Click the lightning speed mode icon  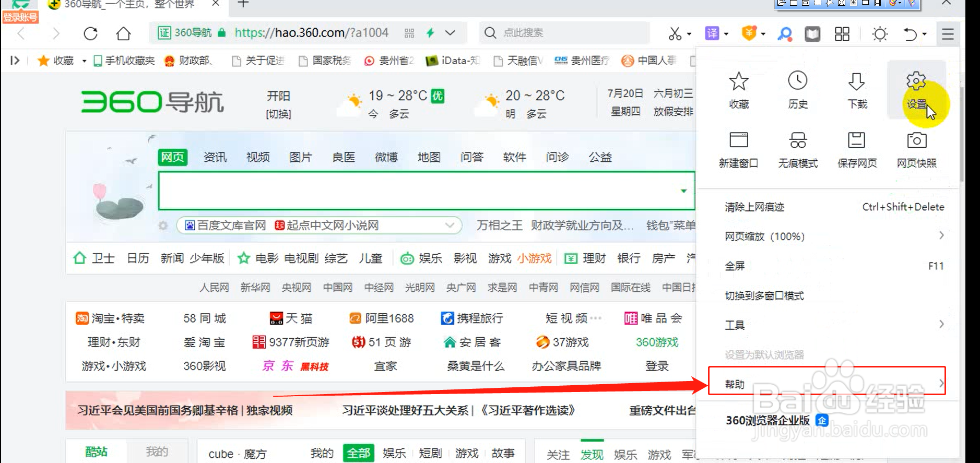[x=430, y=33]
